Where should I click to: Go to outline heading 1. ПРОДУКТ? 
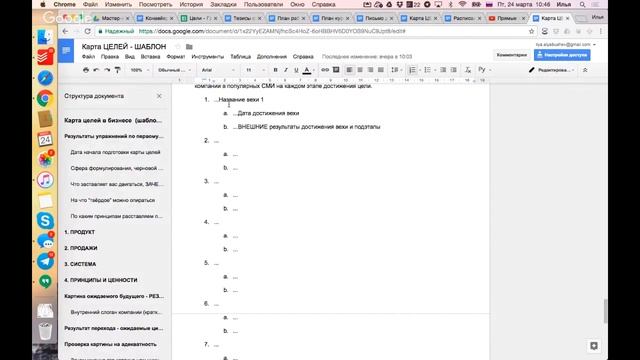[80, 232]
